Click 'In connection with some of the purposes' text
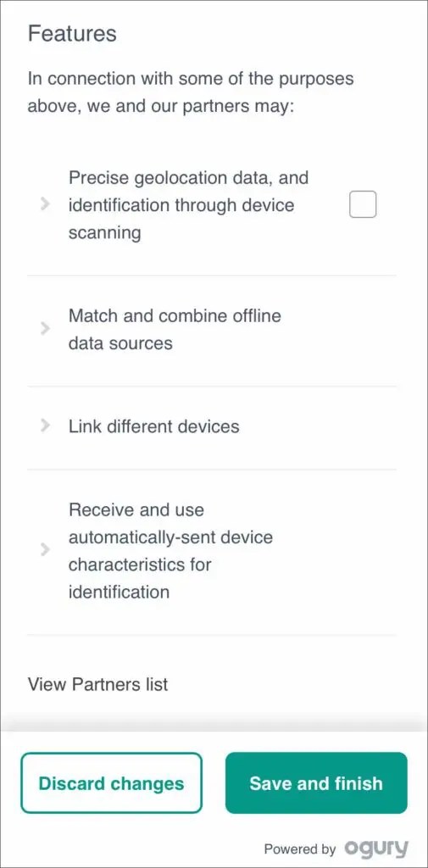 [x=191, y=78]
